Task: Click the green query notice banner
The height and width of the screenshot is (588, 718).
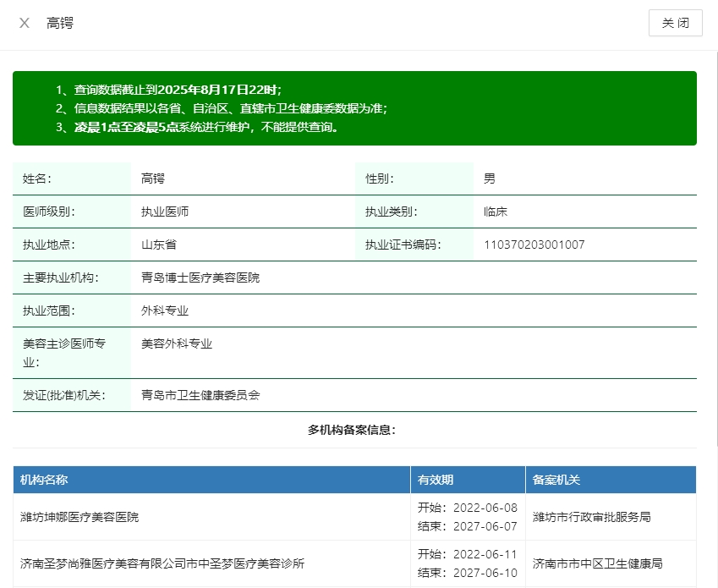Action: click(354, 108)
